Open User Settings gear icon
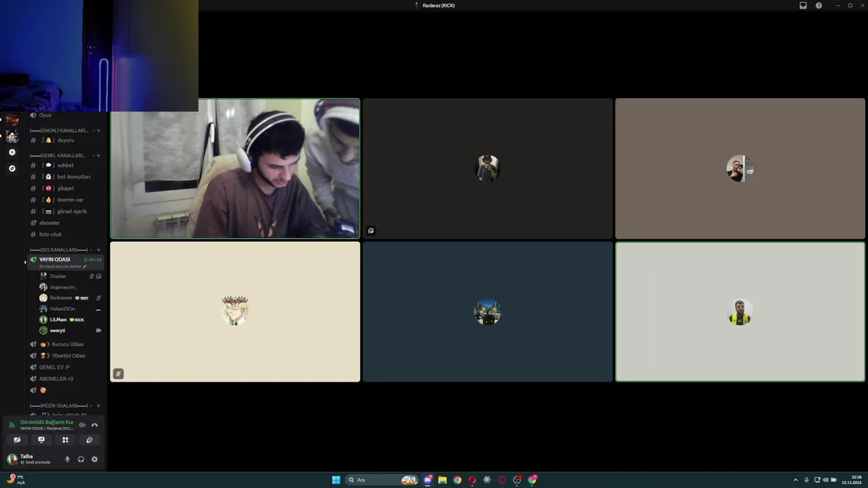 (94, 460)
